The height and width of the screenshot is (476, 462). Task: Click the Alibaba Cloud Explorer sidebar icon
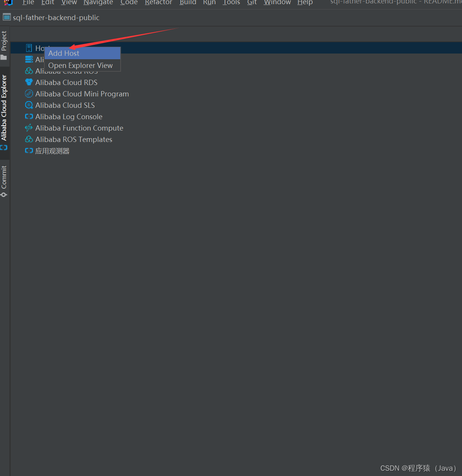pos(4,148)
